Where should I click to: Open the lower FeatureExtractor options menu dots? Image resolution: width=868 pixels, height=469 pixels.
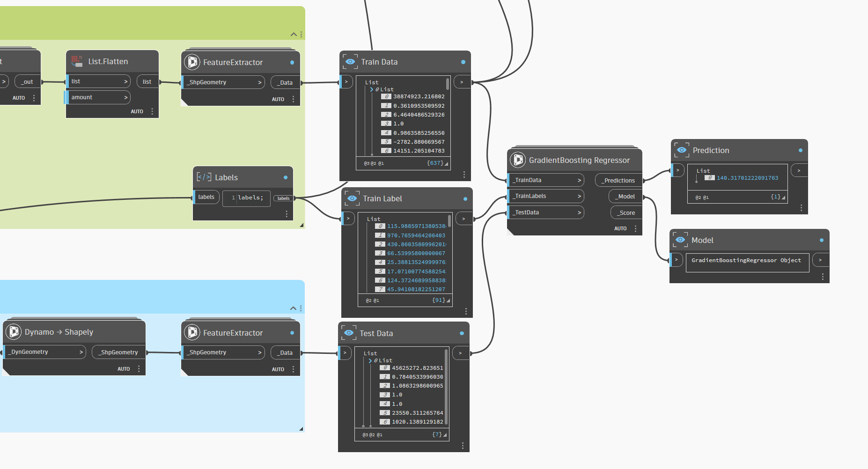coord(293,369)
